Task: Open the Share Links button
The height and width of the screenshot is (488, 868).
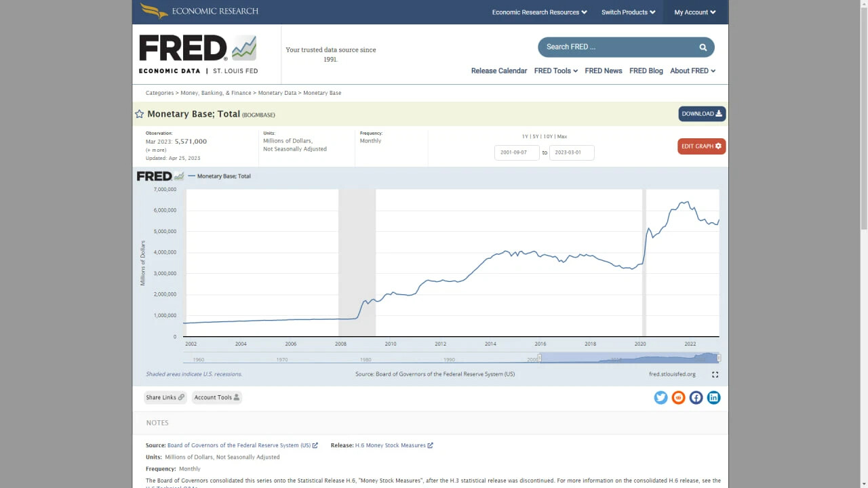Action: tap(165, 398)
